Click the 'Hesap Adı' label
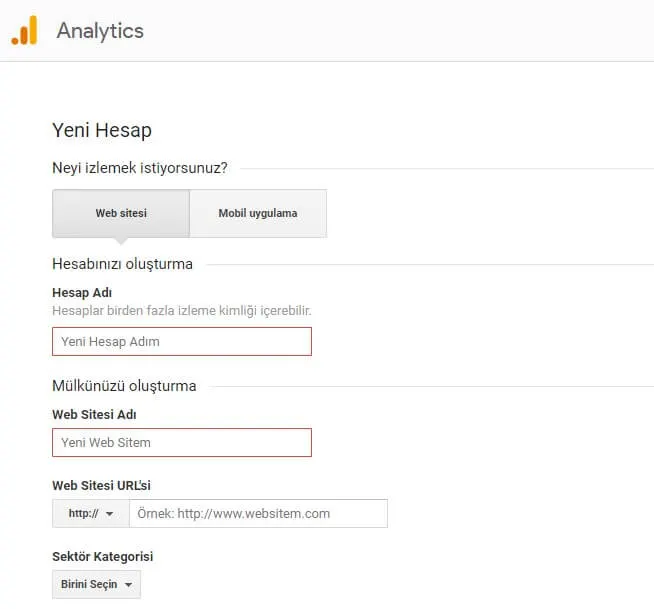Image resolution: width=654 pixels, height=609 pixels. tap(82, 293)
